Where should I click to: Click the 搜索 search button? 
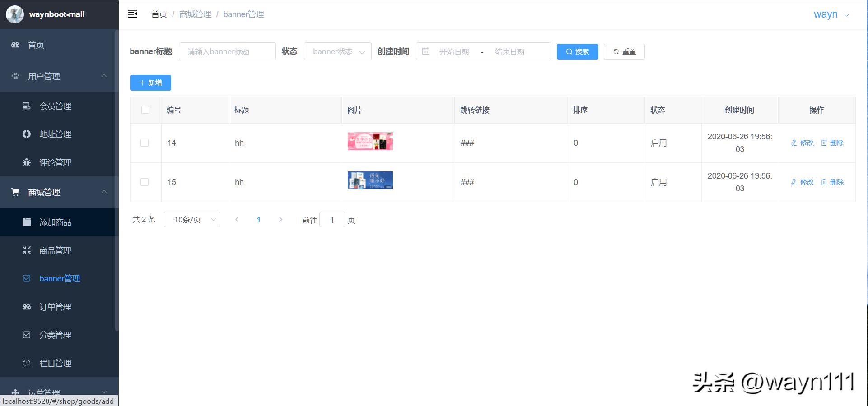577,51
